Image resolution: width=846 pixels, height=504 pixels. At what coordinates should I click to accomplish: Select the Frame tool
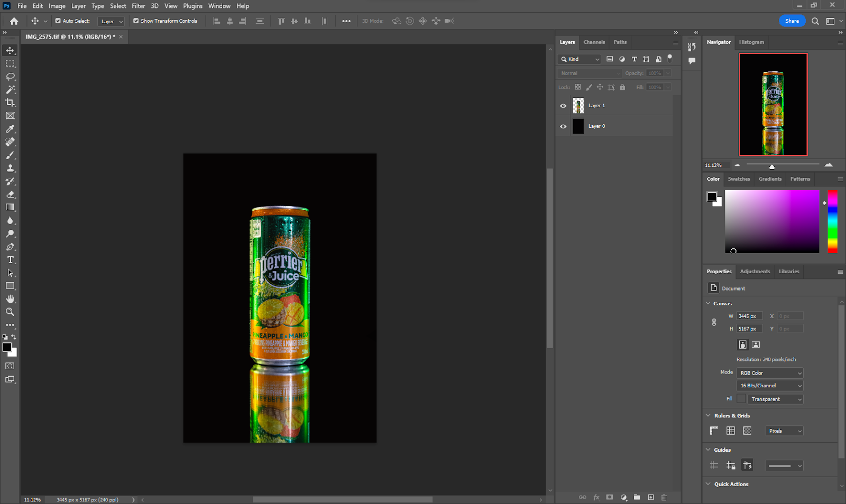tap(10, 116)
